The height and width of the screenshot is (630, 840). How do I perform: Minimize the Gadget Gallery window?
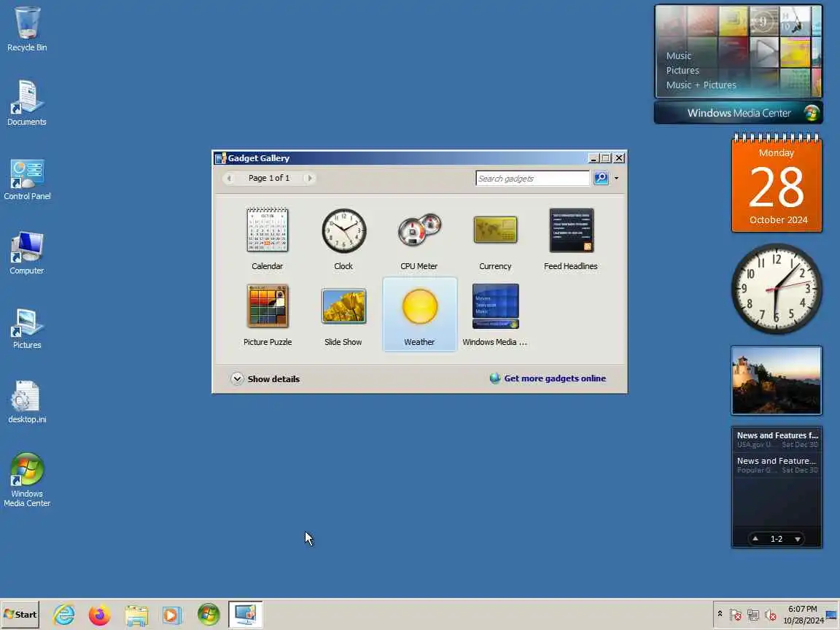593,158
